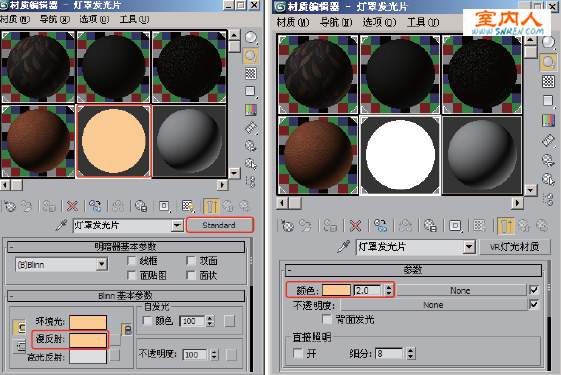Open the (B)Blinn shader dropdown
This screenshot has height=375, width=561.
pyautogui.click(x=102, y=264)
